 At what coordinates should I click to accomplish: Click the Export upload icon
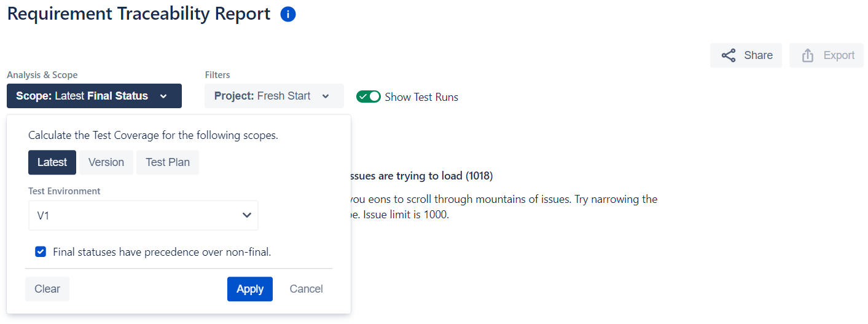[808, 55]
